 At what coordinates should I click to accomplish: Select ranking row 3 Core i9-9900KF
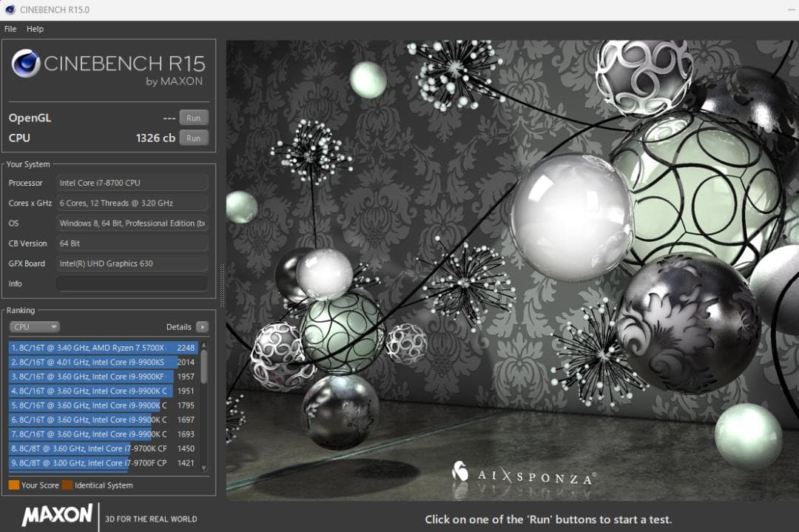coord(104,377)
